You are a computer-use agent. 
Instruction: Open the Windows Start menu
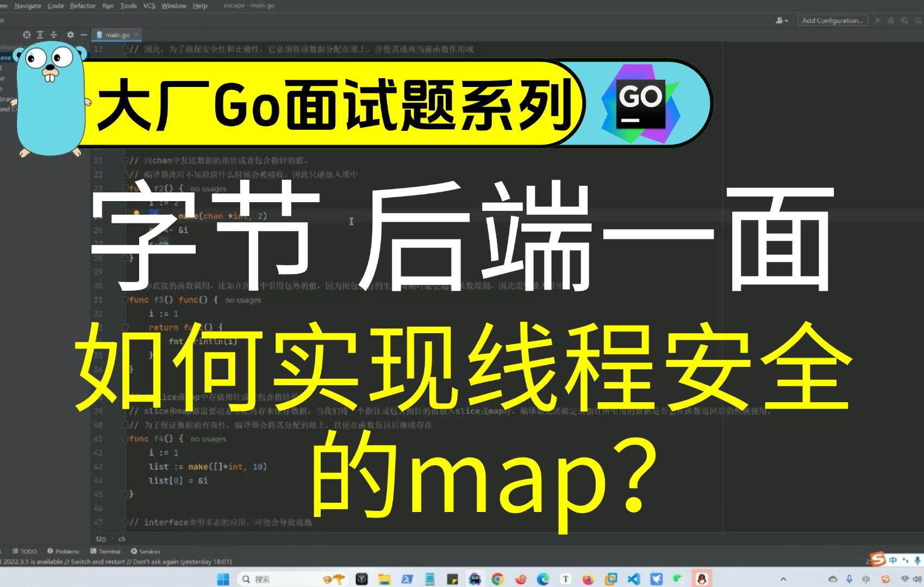223,579
